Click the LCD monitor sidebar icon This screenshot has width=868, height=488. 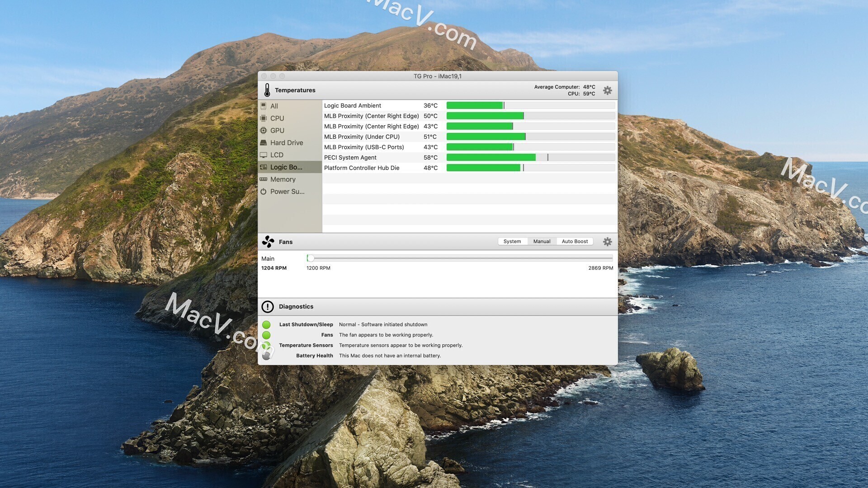point(264,155)
